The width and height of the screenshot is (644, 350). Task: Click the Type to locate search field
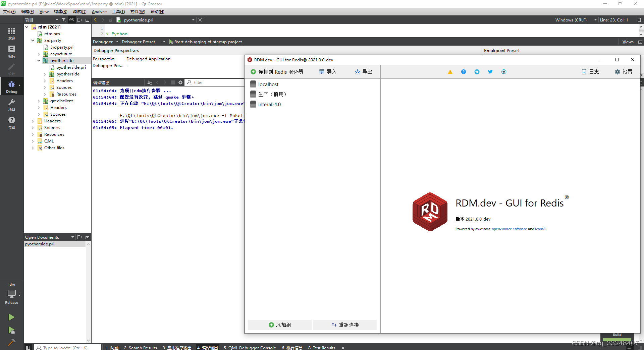coord(68,348)
